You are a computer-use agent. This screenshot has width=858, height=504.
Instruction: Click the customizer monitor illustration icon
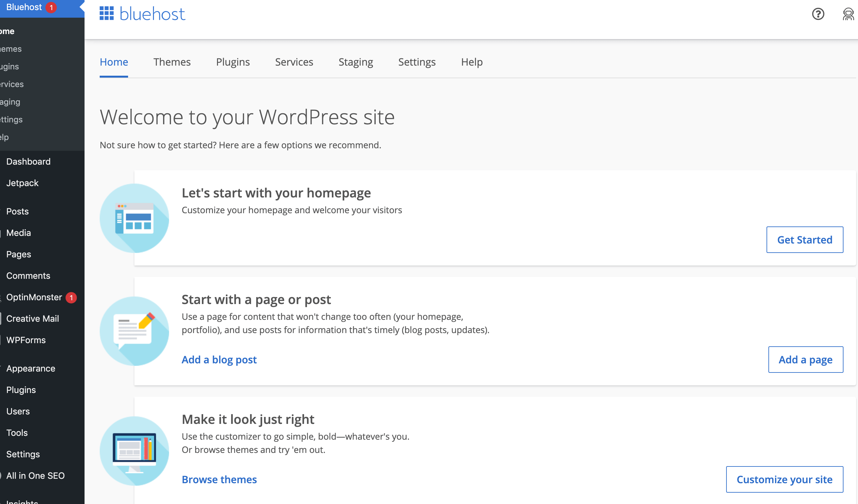pyautogui.click(x=134, y=451)
